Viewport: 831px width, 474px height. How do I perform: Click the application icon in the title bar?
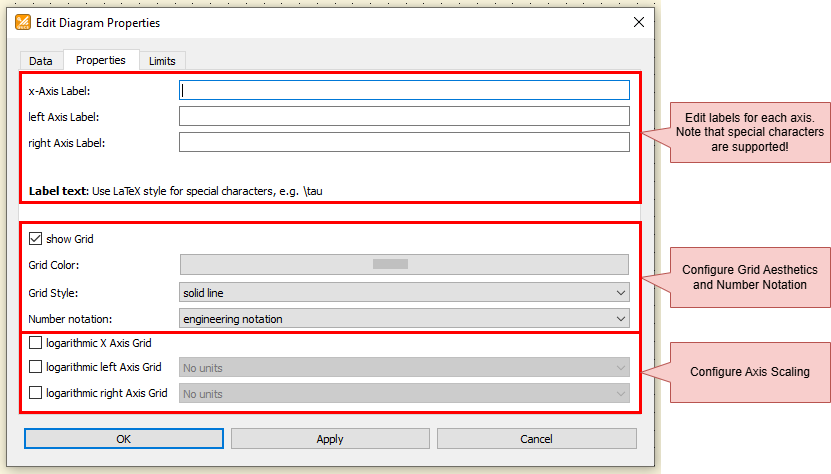[23, 22]
